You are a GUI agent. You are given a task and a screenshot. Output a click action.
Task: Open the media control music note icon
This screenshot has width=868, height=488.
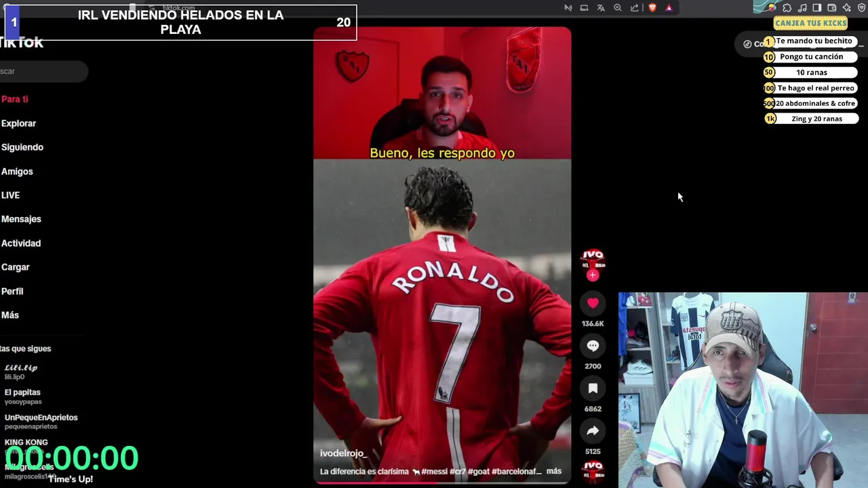pyautogui.click(x=802, y=7)
